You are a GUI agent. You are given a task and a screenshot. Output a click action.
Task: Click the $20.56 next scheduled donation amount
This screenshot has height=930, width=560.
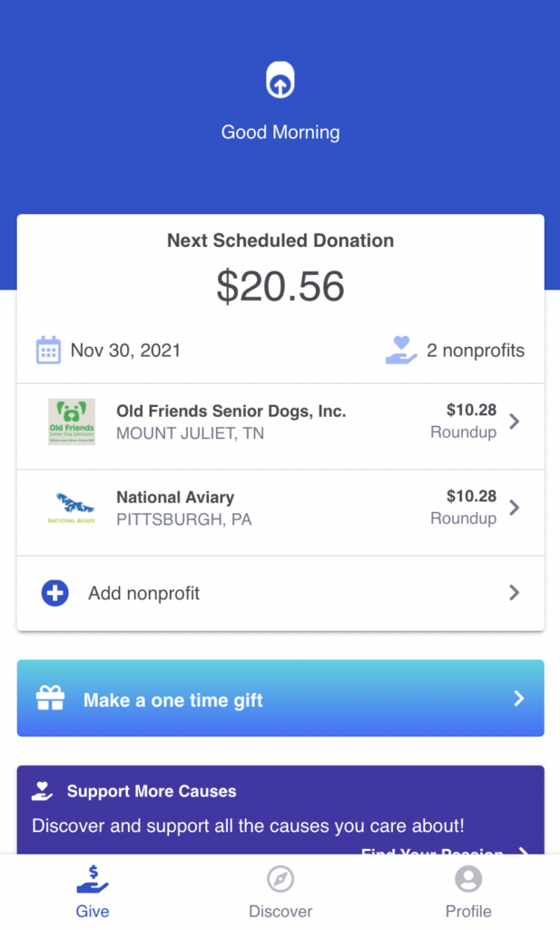[x=280, y=287]
